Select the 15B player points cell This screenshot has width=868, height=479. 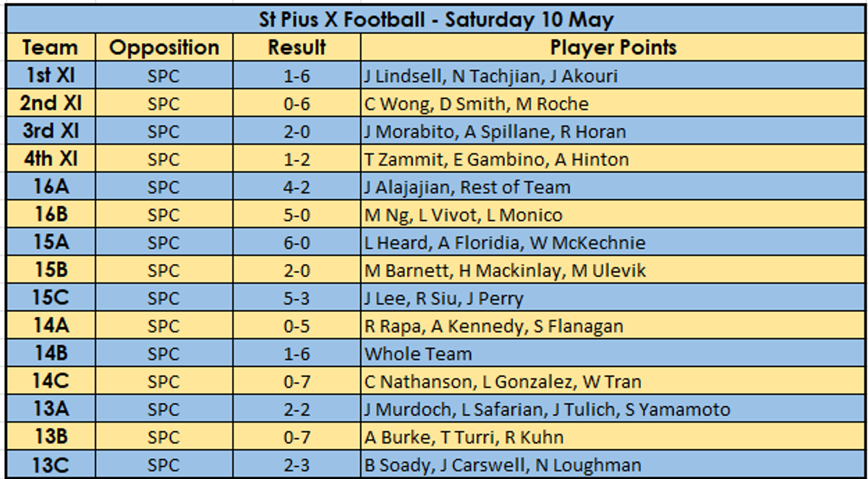point(613,271)
